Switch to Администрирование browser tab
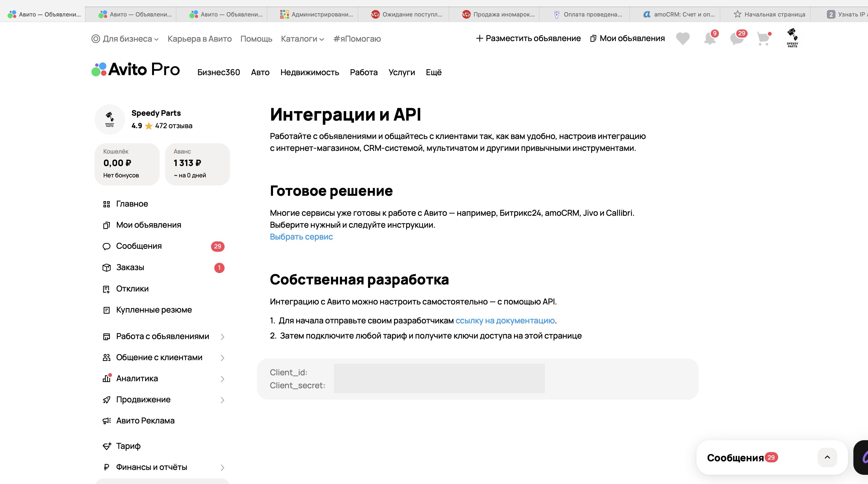868x484 pixels. (x=313, y=14)
